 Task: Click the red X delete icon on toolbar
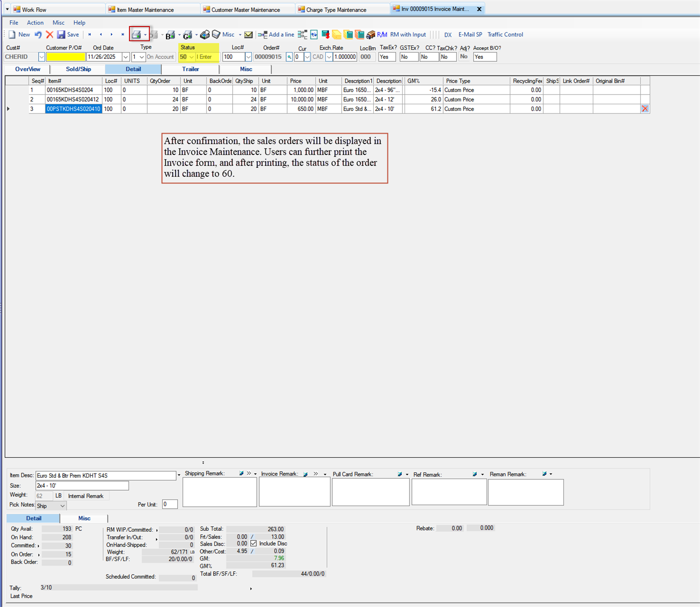point(50,34)
